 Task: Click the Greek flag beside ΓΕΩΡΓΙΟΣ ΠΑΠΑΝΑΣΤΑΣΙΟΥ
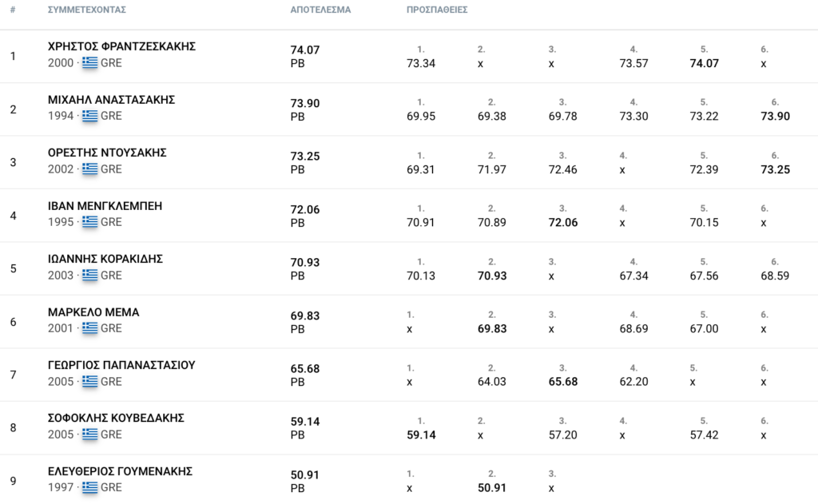(x=89, y=381)
